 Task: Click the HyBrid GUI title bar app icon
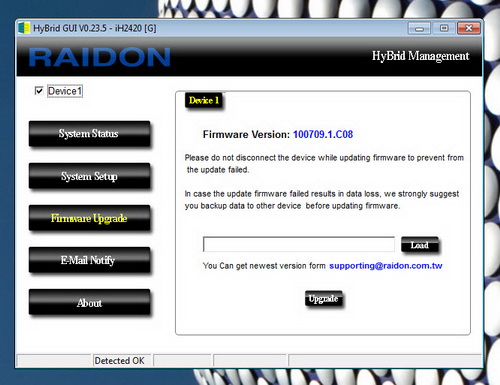pos(24,28)
